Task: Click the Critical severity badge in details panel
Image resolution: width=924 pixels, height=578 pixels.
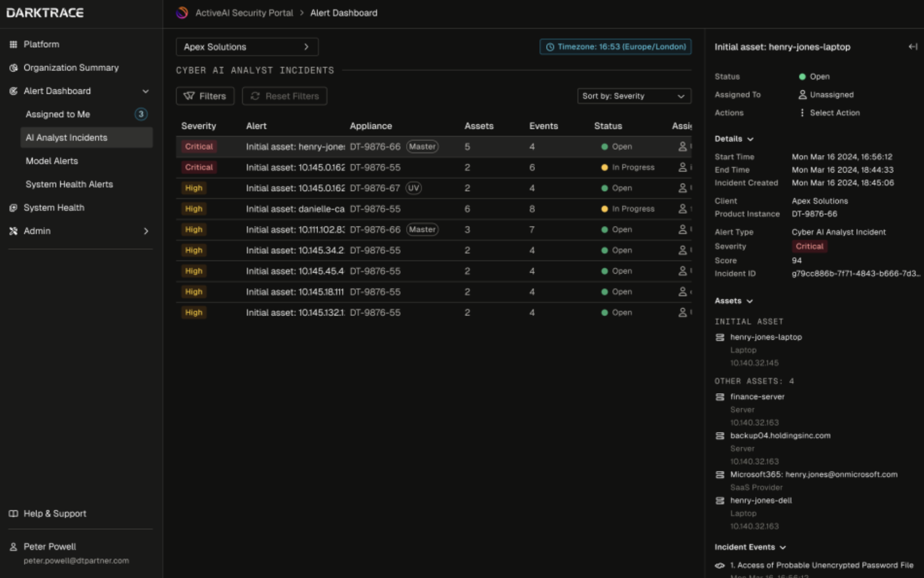Action: [x=810, y=246]
